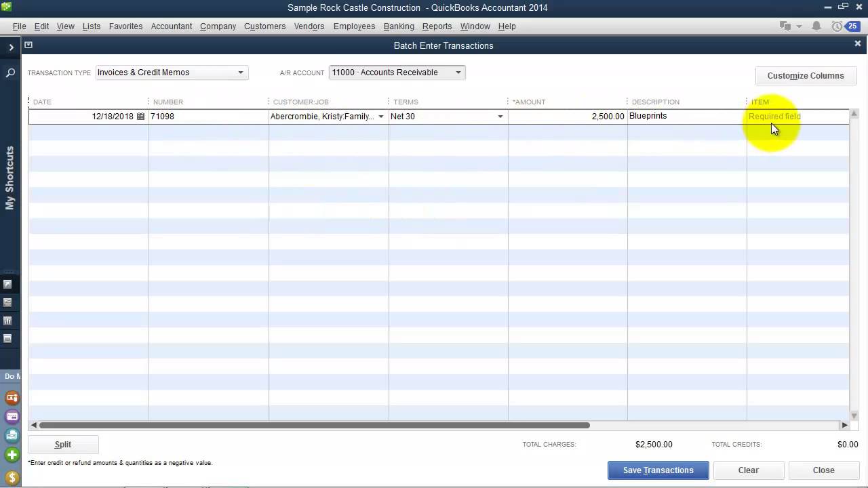Click the gold dollar sign icon in sidebar
The width and height of the screenshot is (868, 488).
point(12,478)
